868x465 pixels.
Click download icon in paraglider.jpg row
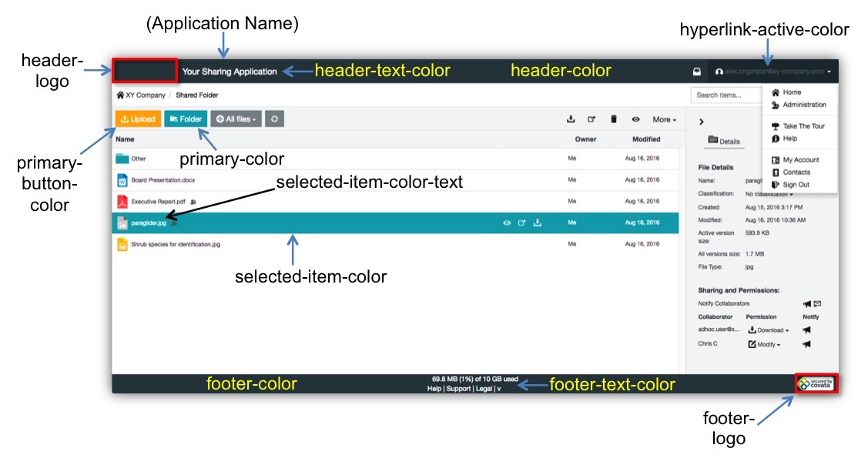point(538,223)
